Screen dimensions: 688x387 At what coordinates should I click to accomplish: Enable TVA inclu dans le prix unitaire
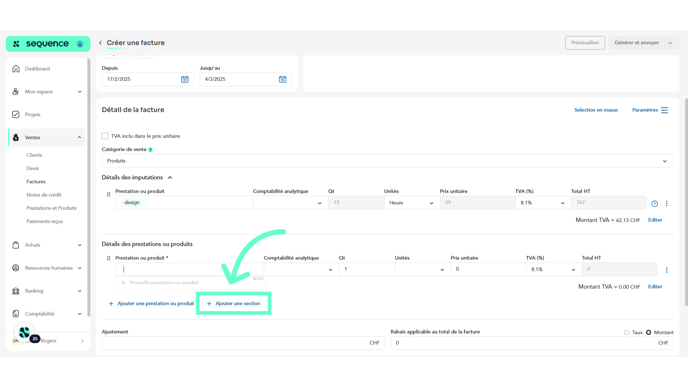[105, 136]
